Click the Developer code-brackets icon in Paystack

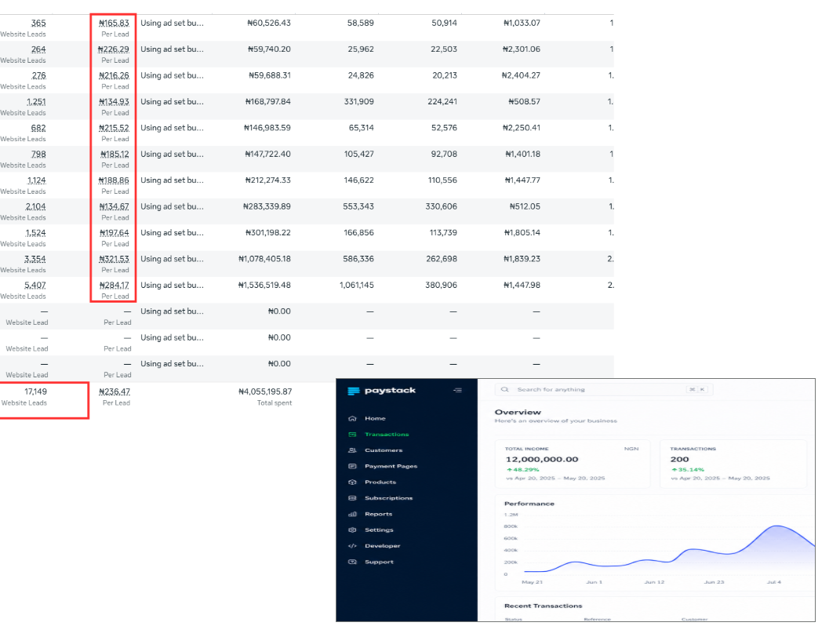(x=352, y=546)
